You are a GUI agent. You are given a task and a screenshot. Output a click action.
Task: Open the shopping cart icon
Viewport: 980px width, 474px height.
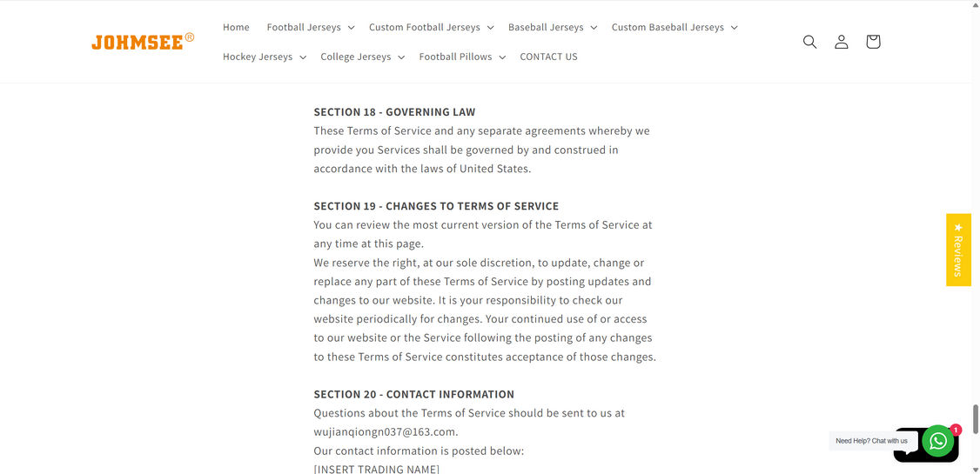coord(873,42)
